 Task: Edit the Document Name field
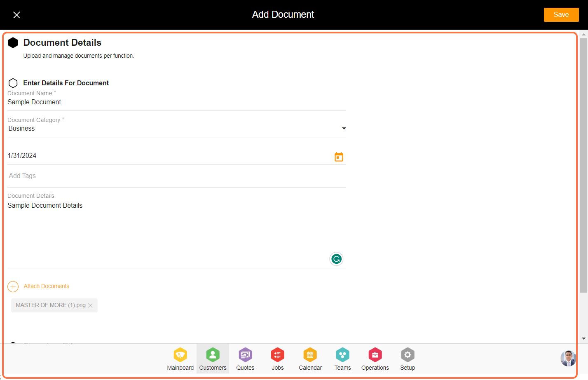pos(177,102)
